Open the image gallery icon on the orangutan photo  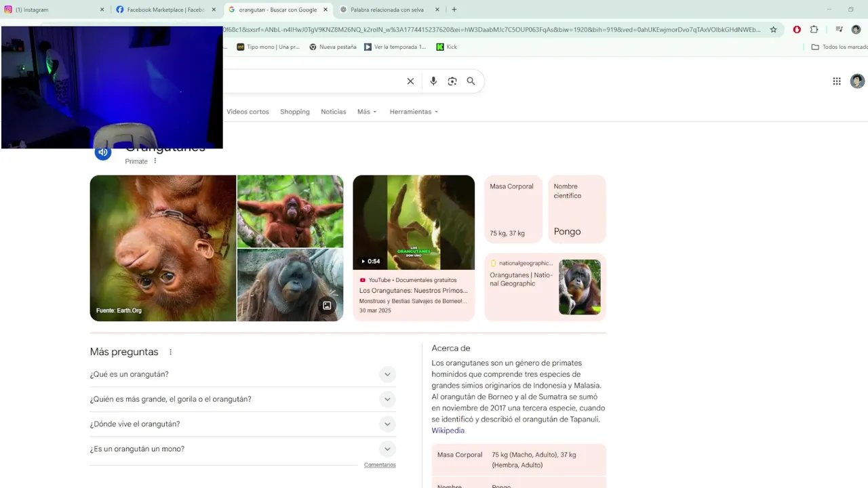(x=327, y=306)
